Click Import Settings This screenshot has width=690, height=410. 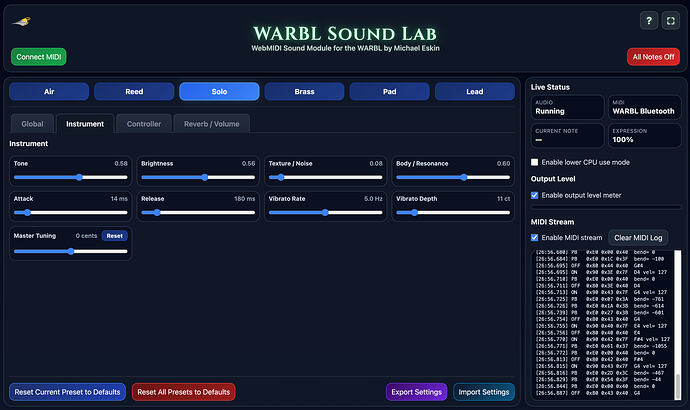click(x=484, y=392)
